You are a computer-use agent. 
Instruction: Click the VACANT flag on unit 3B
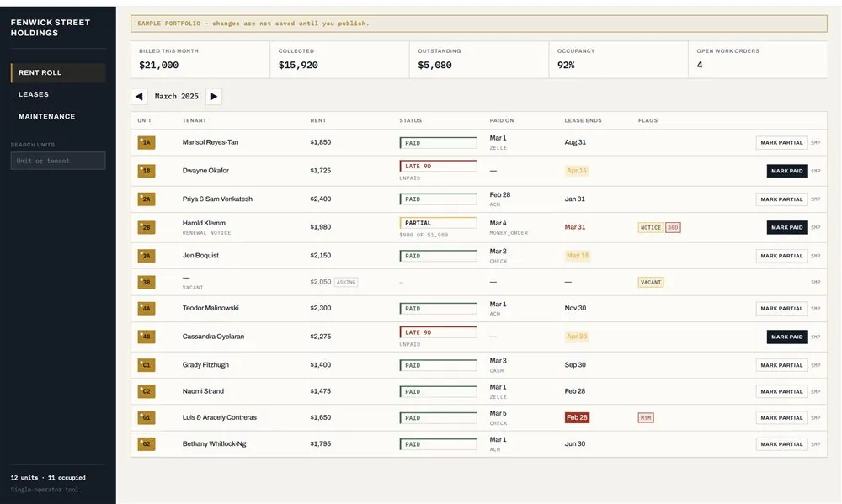pos(651,283)
